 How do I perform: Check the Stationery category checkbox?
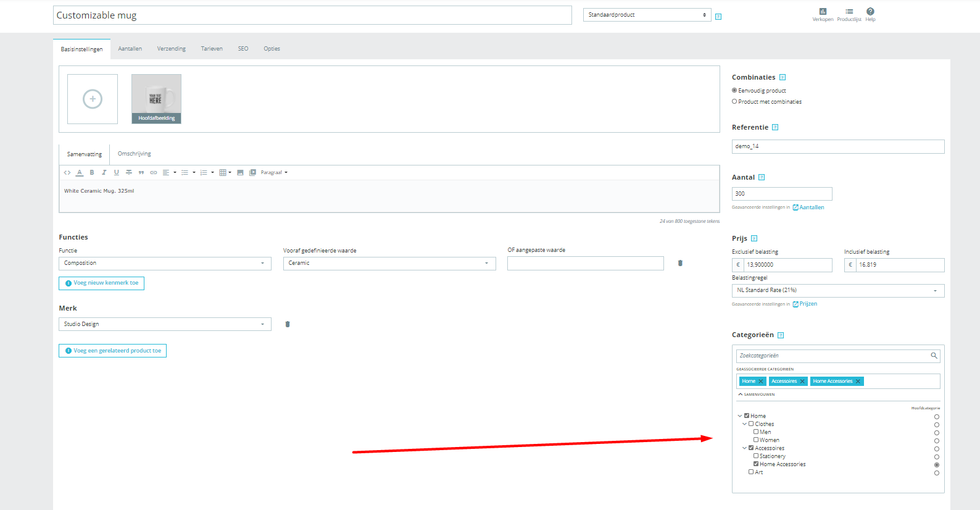[x=756, y=456]
